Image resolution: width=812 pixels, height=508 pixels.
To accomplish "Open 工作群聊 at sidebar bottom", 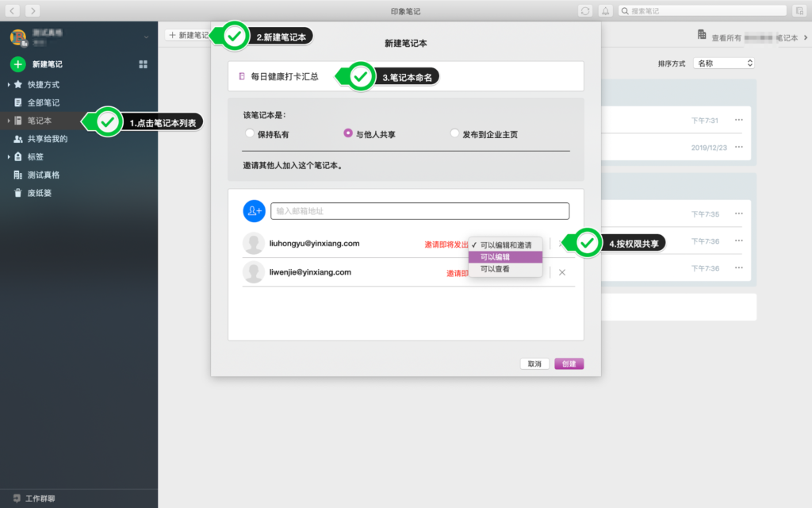I will coord(40,499).
